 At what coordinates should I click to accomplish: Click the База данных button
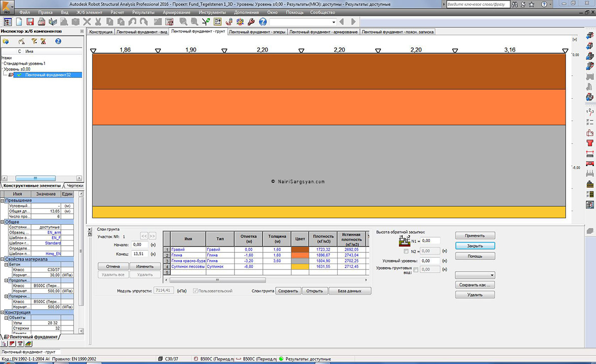click(x=350, y=291)
